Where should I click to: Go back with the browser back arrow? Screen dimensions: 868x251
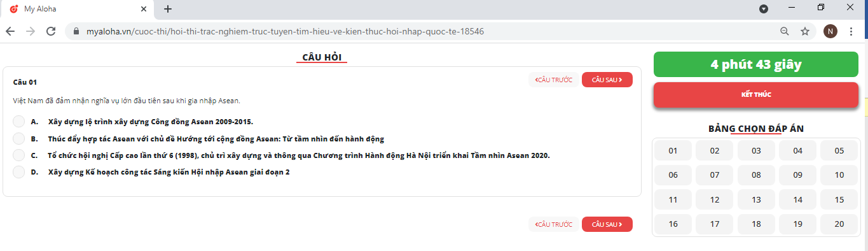click(x=10, y=31)
